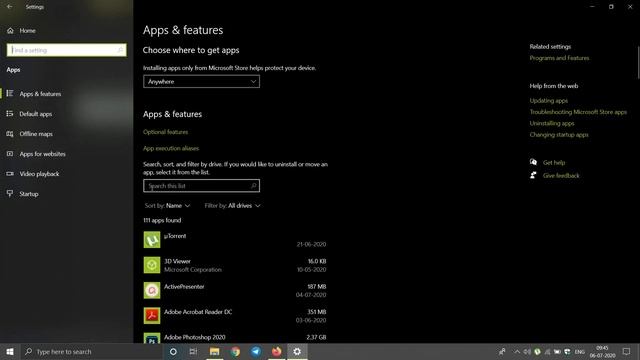Click the taskbar Type here to search box
Image resolution: width=640 pixels, height=360 pixels.
tap(91, 351)
